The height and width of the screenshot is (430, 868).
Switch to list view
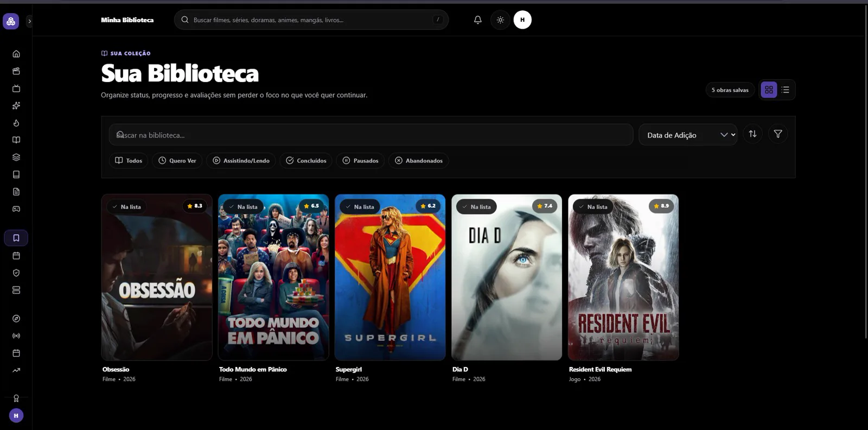pos(786,90)
